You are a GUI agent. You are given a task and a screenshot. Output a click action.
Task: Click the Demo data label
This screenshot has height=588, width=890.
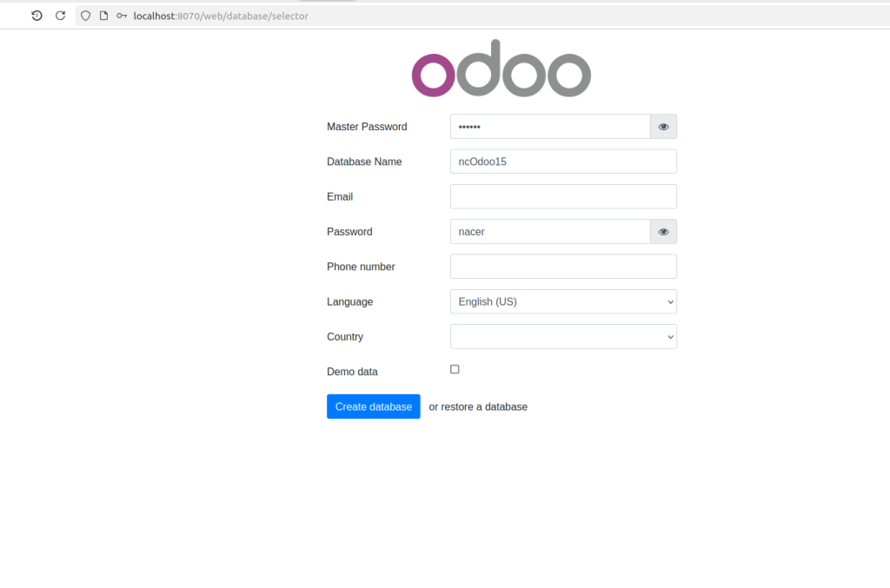click(x=352, y=372)
